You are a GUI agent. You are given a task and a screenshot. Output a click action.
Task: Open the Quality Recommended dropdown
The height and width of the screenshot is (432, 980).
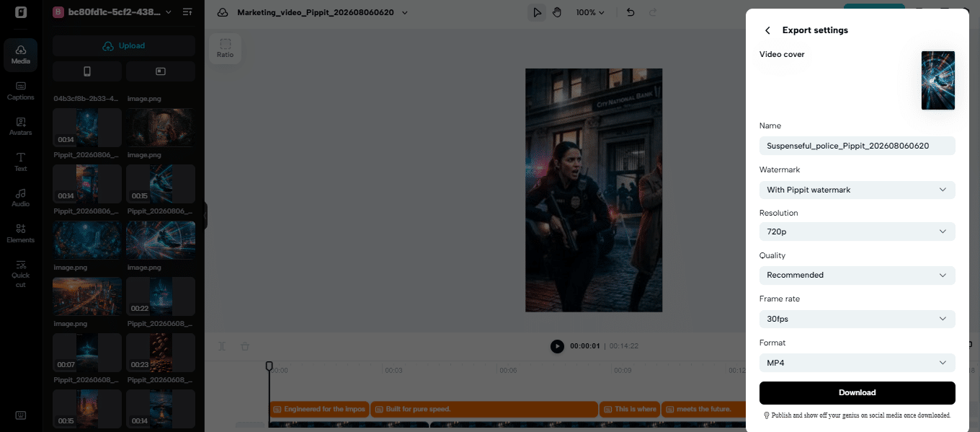click(x=857, y=275)
